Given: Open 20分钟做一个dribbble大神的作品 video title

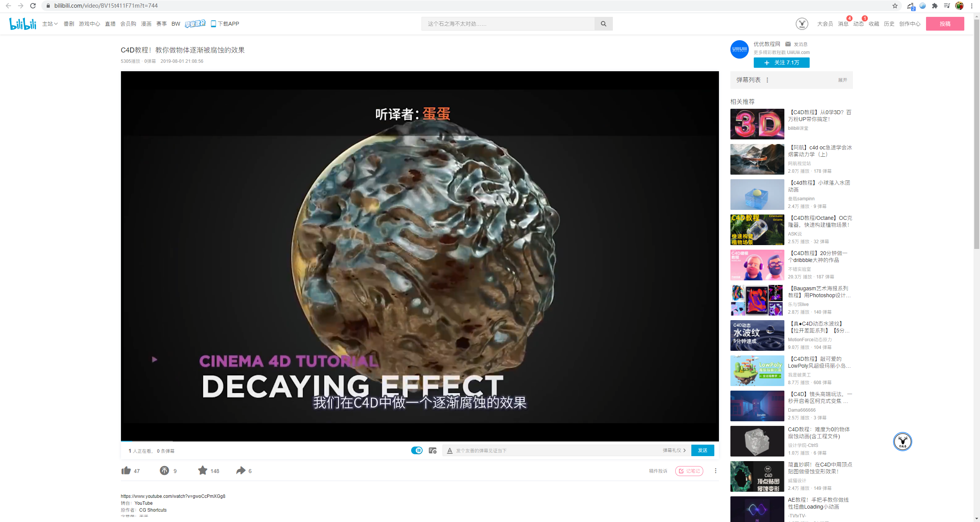Looking at the screenshot, I should [x=818, y=257].
